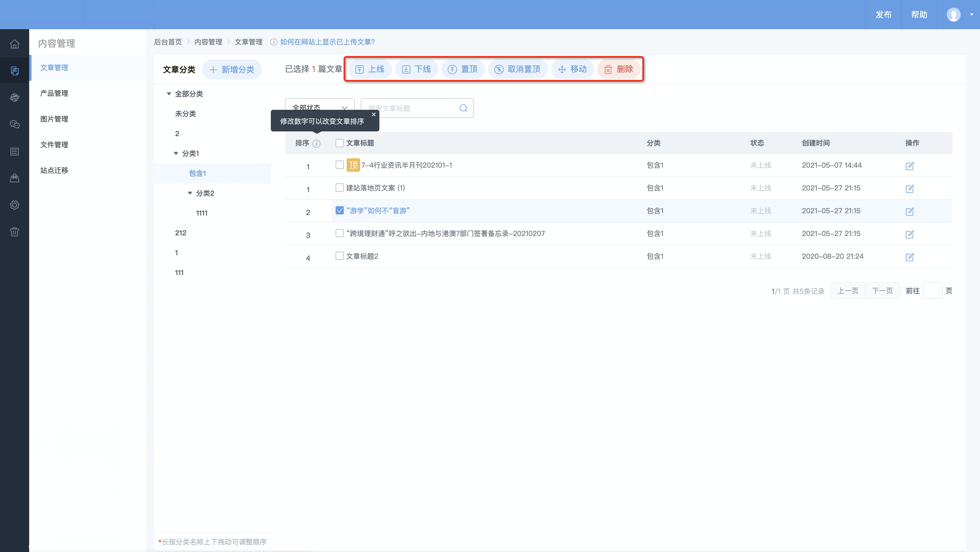Select the category named 2
Viewport: 980px width, 552px height.
[177, 134]
